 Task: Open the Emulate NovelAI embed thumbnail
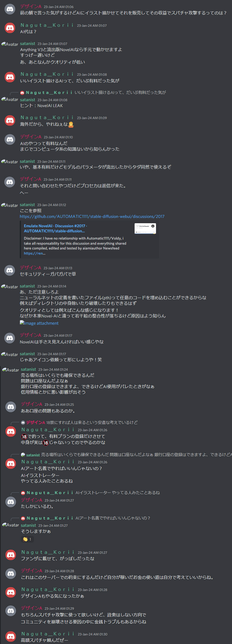click(145, 229)
